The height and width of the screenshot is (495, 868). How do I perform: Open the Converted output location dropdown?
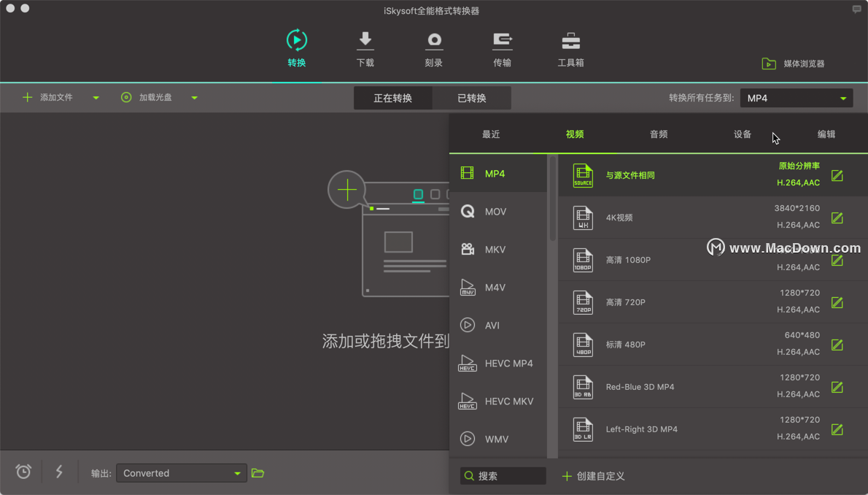[182, 473]
